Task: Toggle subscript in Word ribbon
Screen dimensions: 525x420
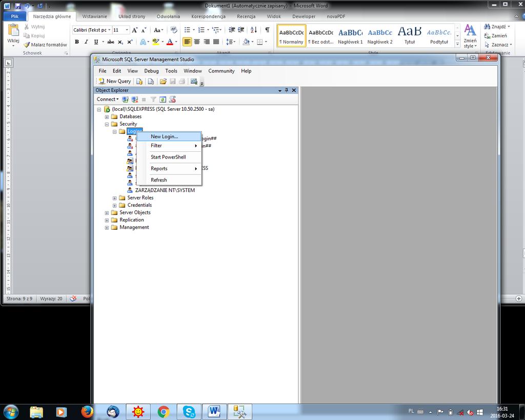Action: pos(120,42)
